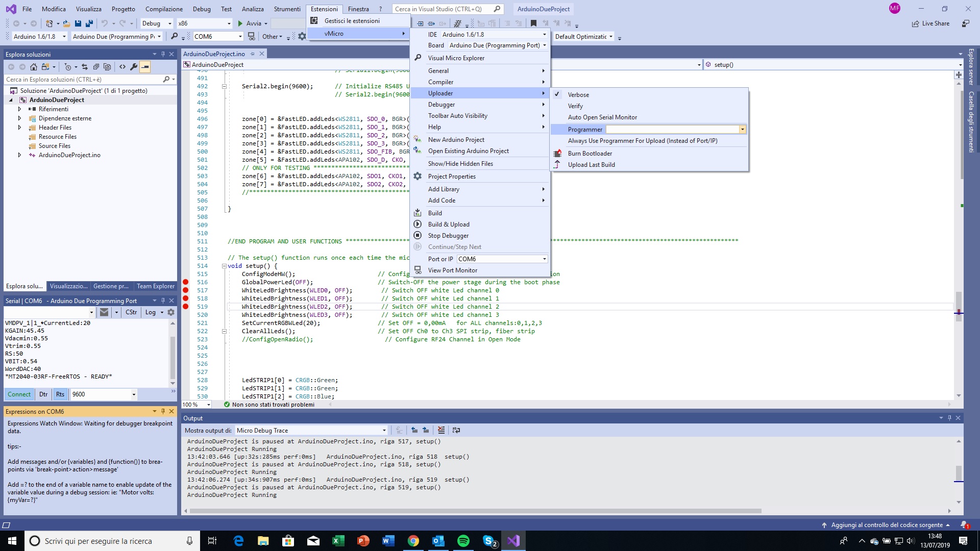Toggle breakpoint on line 519
Screen dimensions: 980x551
coord(186,307)
